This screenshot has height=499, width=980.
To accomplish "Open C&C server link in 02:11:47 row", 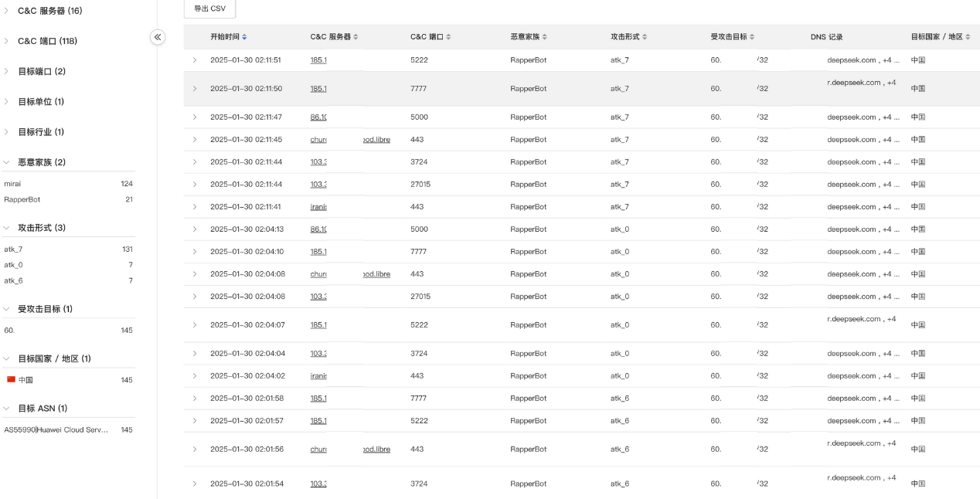I will tap(318, 117).
